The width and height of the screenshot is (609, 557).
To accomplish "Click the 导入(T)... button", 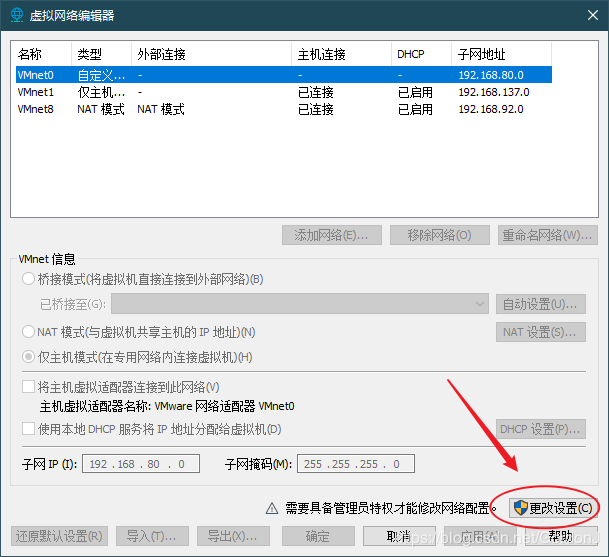I will (x=152, y=536).
